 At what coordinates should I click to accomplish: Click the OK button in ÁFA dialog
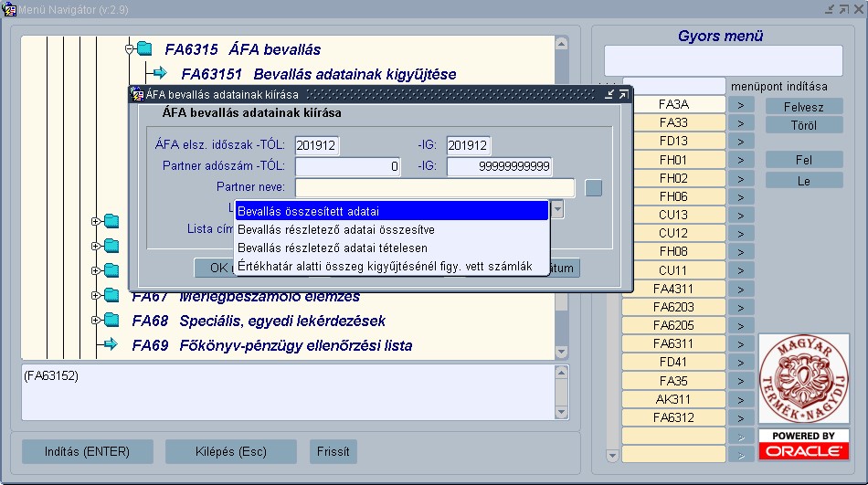coord(214,268)
